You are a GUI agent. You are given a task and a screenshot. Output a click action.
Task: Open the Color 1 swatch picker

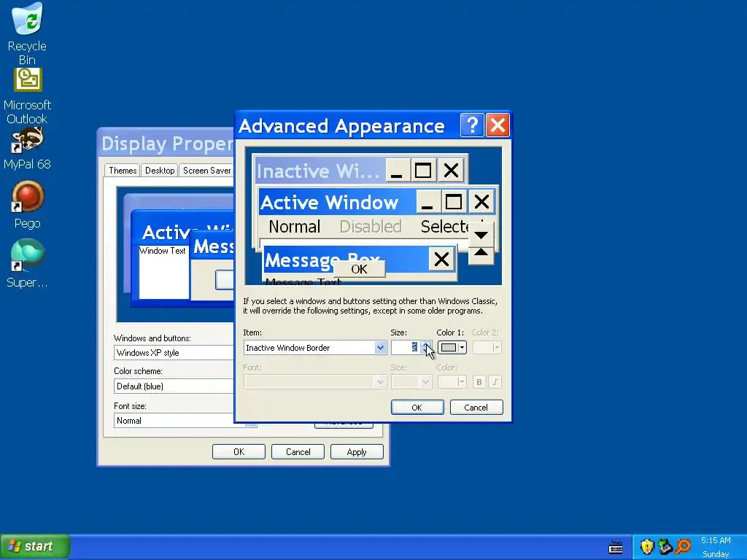click(452, 348)
